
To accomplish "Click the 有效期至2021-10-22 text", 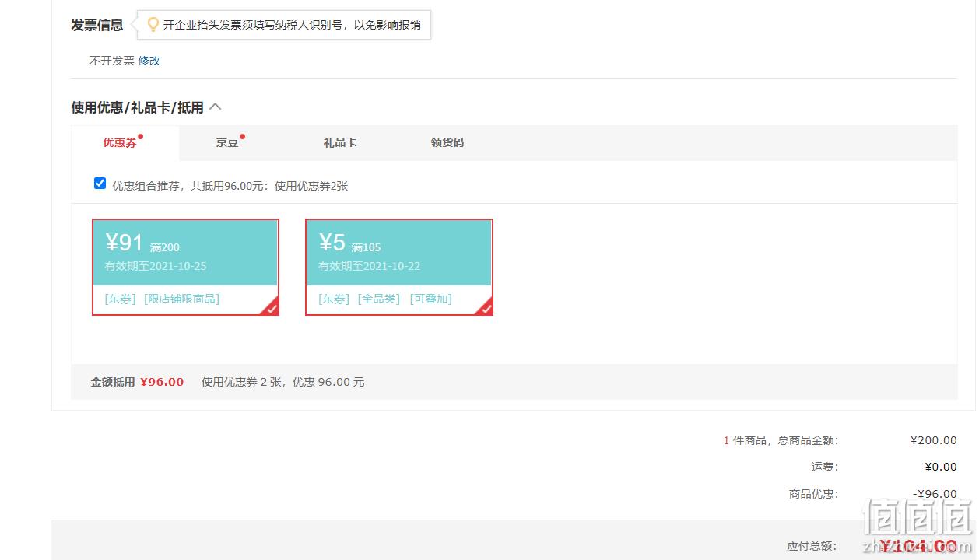I will 369,266.
